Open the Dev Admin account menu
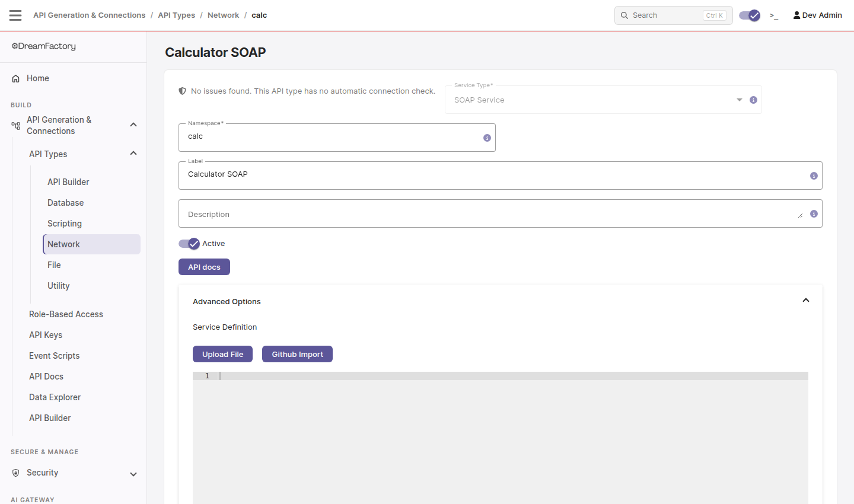The image size is (854, 504). tap(817, 15)
